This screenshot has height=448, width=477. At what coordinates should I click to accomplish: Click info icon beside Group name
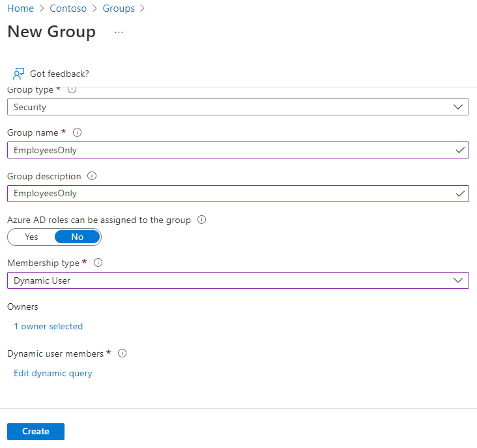pyautogui.click(x=78, y=132)
